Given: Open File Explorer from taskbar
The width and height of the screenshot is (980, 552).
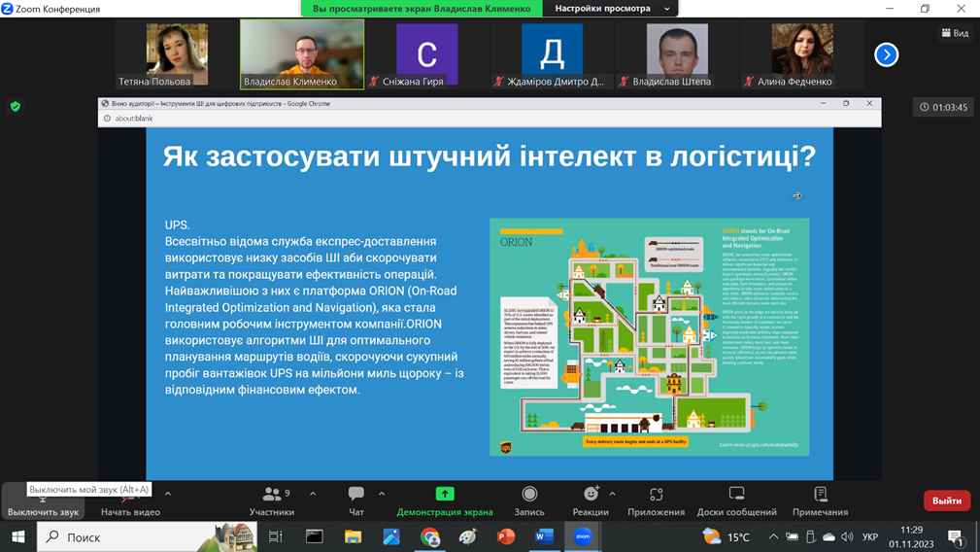Looking at the screenshot, I should pos(354,537).
